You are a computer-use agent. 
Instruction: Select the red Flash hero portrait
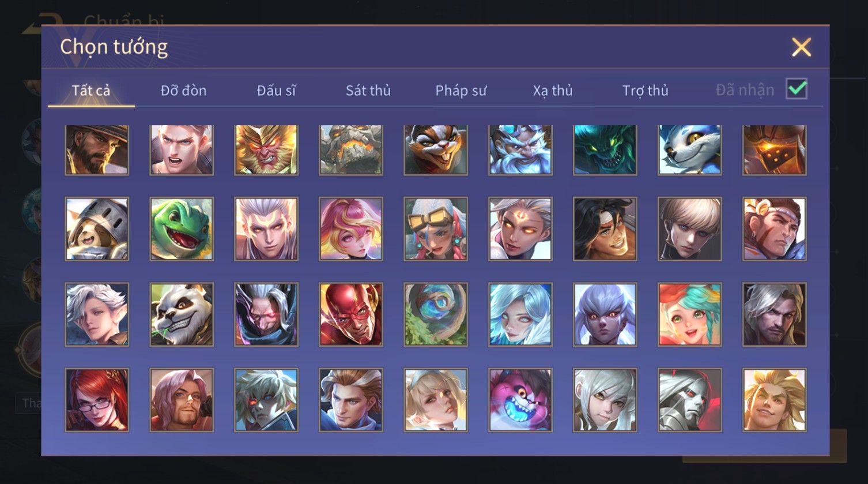click(x=351, y=314)
